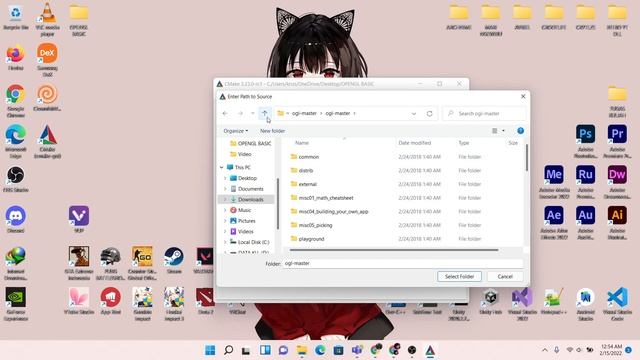Select the Adobe Media Encoder desktop shortcut
This screenshot has height=360, width=640.
pos(554,182)
